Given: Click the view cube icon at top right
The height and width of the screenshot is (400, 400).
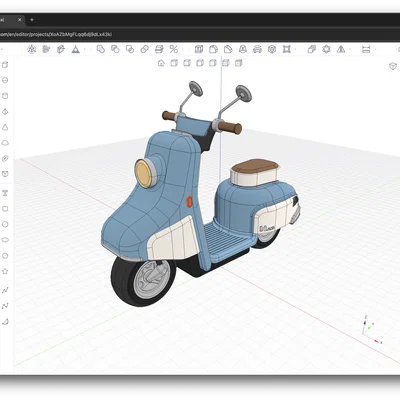Looking at the screenshot, I should click(393, 66).
